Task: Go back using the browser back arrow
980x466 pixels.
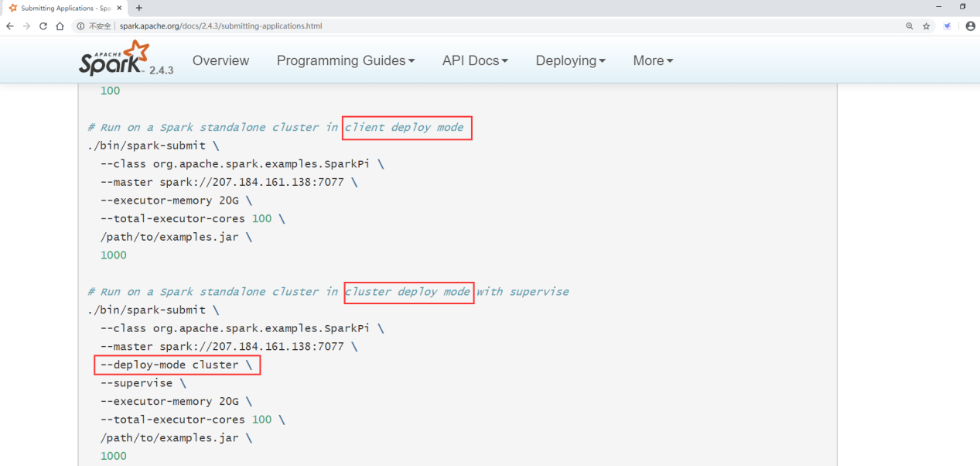Action: [x=10, y=26]
